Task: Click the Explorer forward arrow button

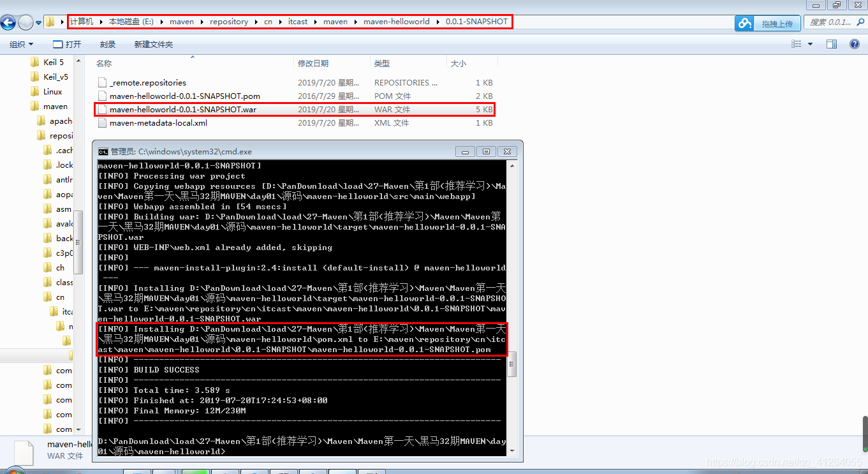Action: (x=26, y=23)
